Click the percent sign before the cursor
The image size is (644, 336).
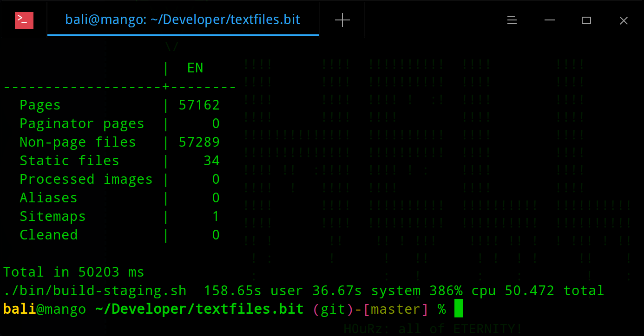coord(441,309)
